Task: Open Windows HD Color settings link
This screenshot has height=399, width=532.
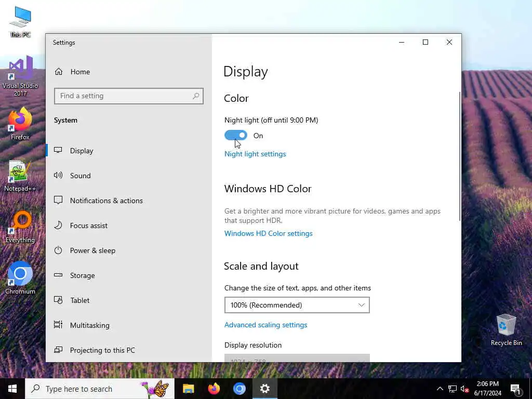Action: click(269, 233)
